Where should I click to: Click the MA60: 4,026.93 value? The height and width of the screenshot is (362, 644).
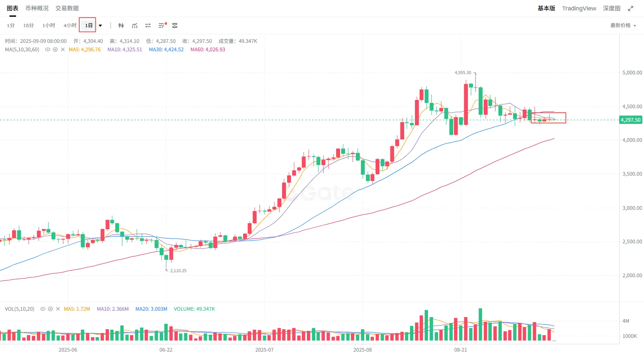208,50
